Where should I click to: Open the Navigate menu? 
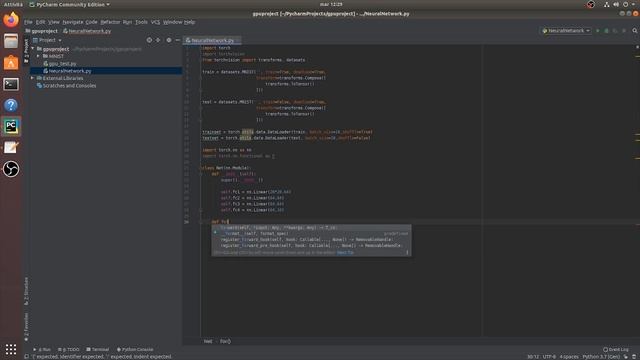click(73, 22)
